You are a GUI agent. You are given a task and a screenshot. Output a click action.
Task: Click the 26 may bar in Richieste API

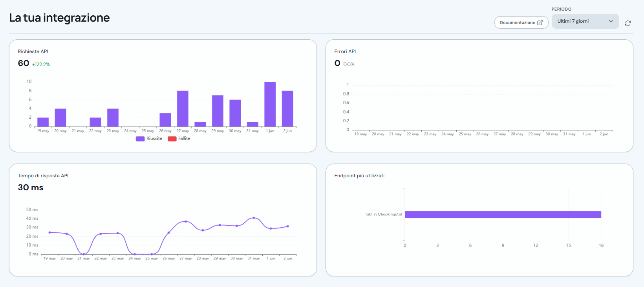pos(165,120)
